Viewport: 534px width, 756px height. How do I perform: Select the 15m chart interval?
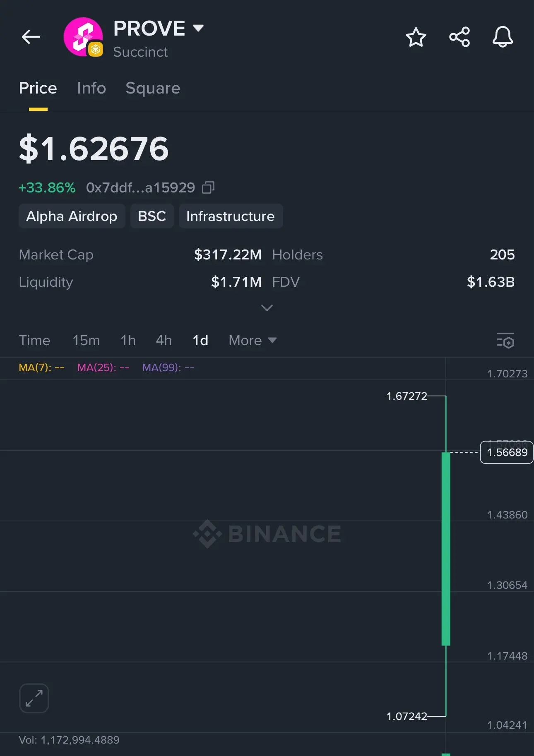tap(86, 341)
